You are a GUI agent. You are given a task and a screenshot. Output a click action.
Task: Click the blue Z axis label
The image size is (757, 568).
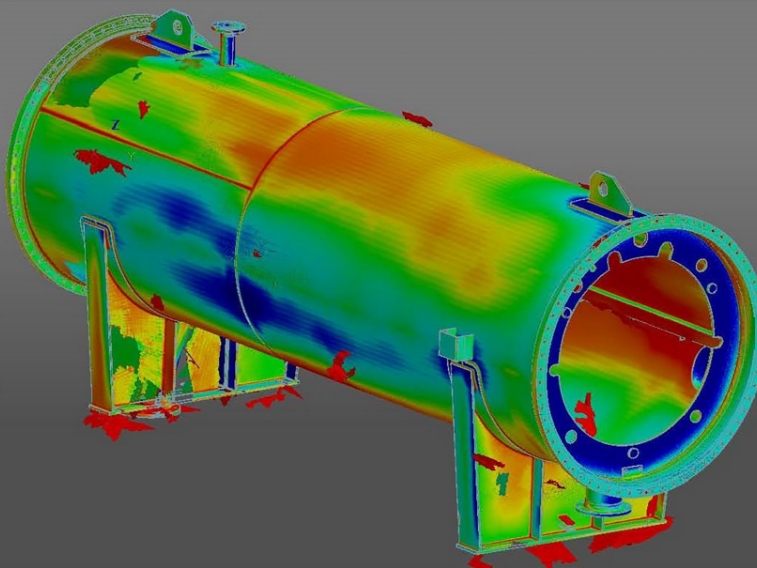[x=116, y=125]
